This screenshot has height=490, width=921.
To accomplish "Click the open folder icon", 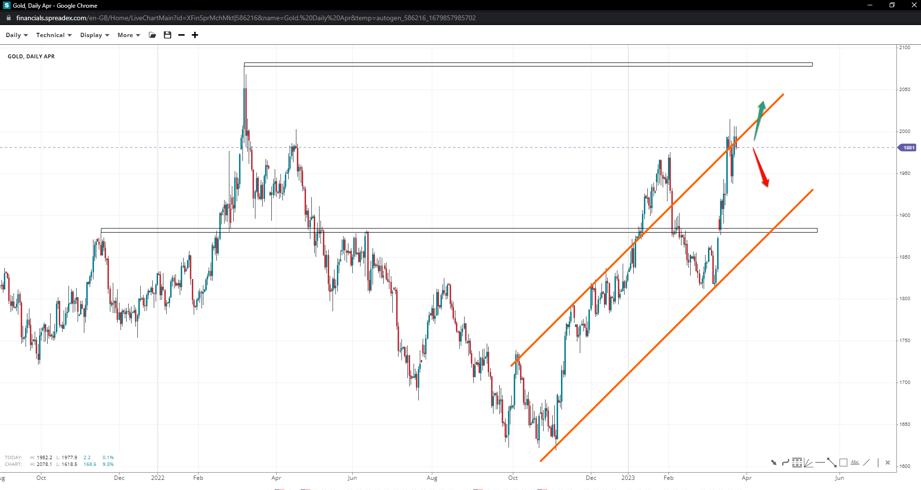I will (153, 35).
